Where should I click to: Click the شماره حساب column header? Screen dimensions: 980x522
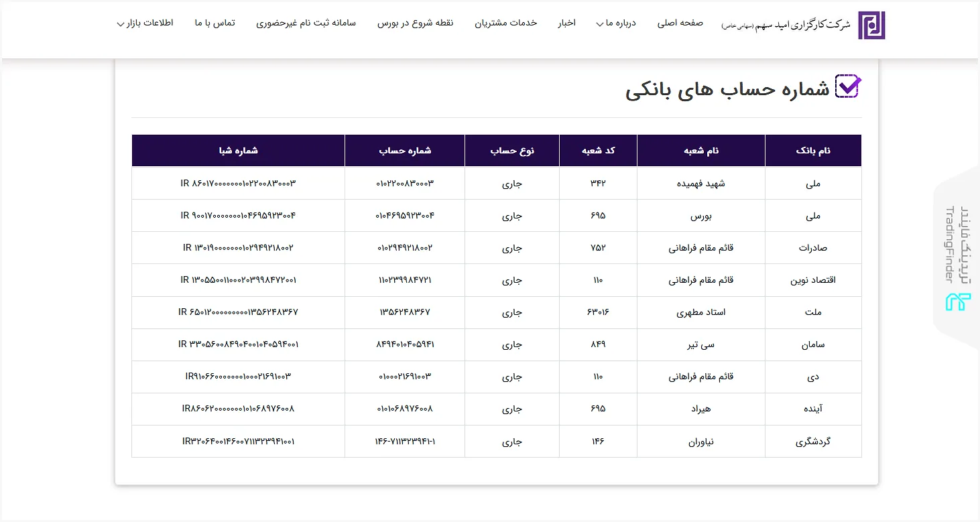(x=405, y=151)
